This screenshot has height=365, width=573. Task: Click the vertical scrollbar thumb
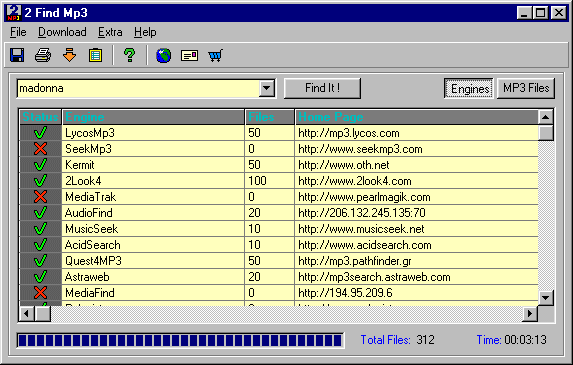tap(546, 133)
